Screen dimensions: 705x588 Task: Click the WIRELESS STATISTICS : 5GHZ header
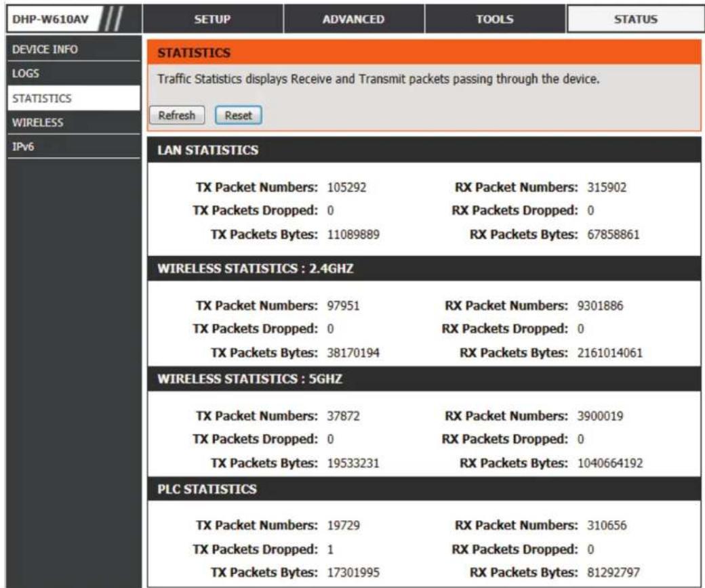pos(424,379)
